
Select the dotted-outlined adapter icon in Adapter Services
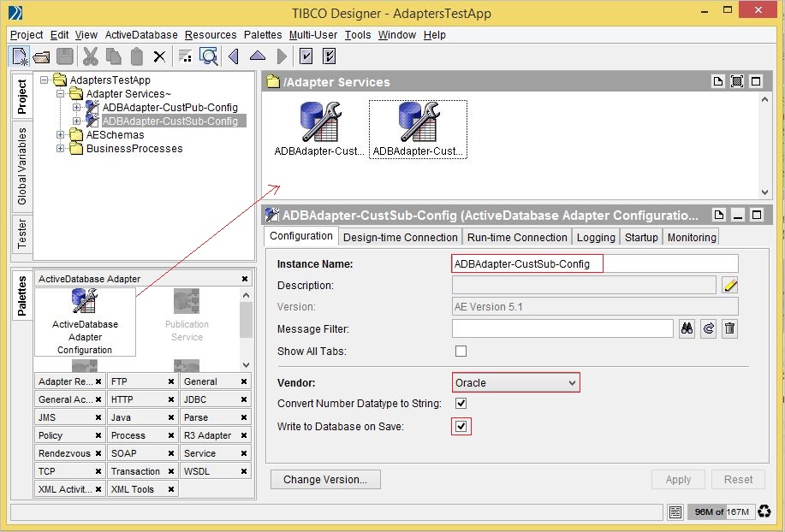pos(418,129)
